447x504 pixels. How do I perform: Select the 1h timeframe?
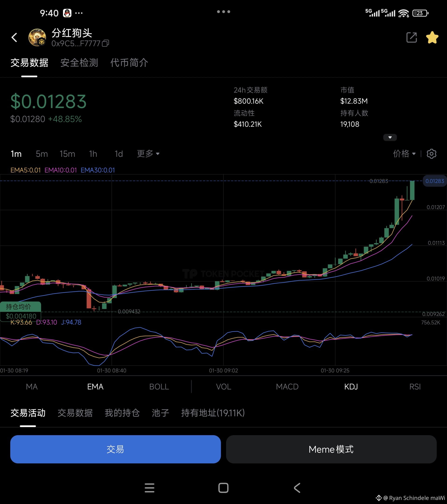[93, 154]
